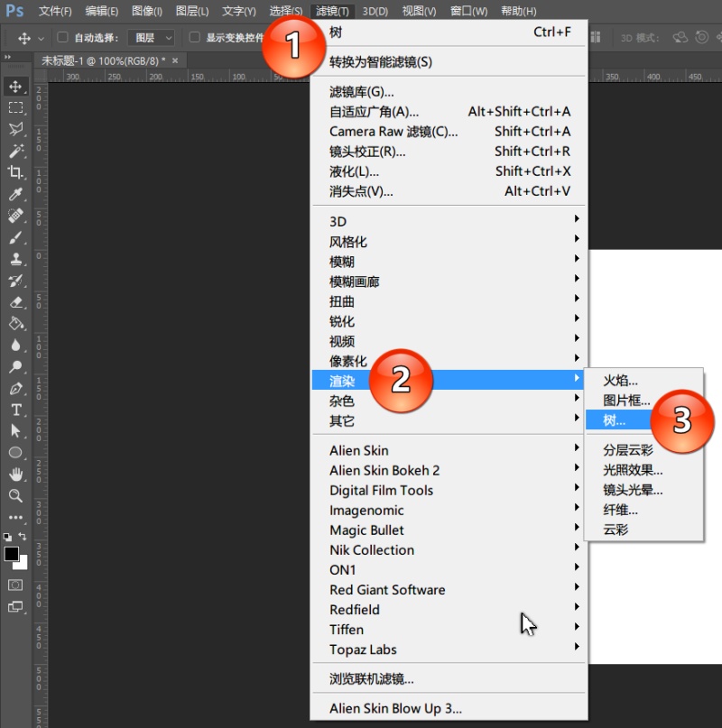The width and height of the screenshot is (722, 728).
Task: Expand the 模糊画廊 submenu
Action: click(x=449, y=281)
